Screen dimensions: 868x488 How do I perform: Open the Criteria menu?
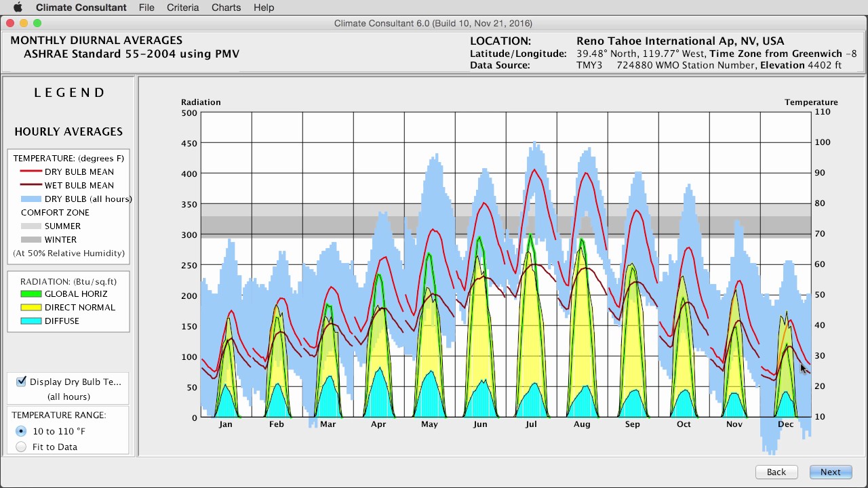click(182, 7)
